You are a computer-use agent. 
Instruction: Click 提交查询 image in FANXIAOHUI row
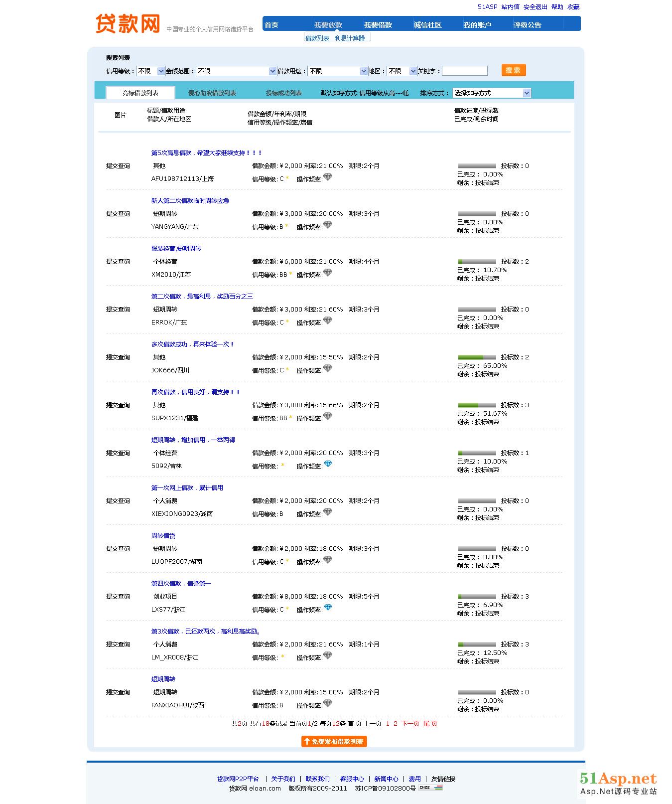pyautogui.click(x=118, y=692)
